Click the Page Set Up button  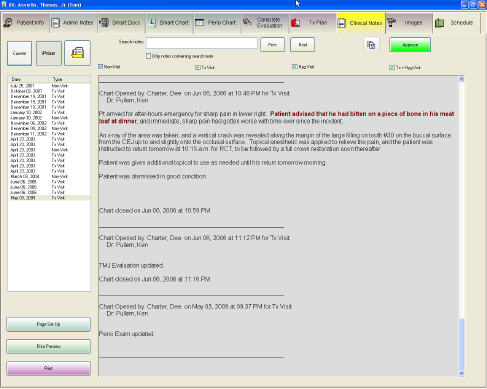[49, 324]
